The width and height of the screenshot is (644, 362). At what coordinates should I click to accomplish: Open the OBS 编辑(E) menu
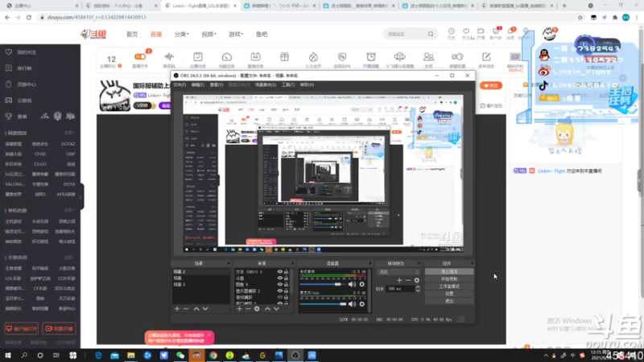197,85
